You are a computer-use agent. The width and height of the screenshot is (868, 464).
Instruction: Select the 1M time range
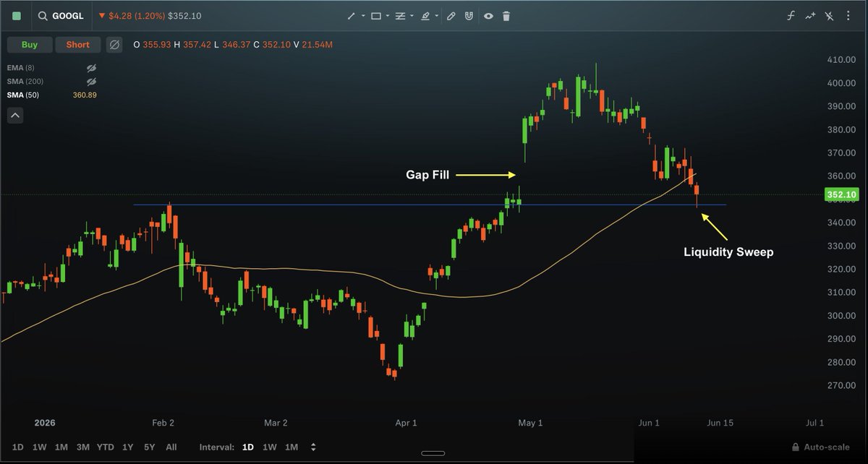(61, 447)
